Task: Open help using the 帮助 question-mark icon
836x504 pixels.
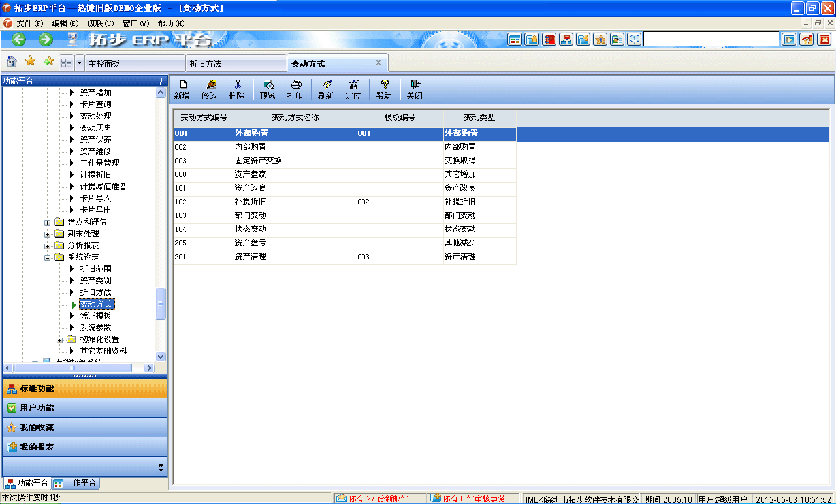Action: pyautogui.click(x=383, y=89)
